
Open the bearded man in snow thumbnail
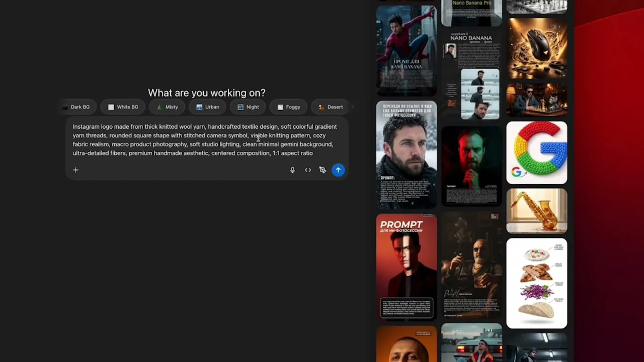[x=407, y=155]
